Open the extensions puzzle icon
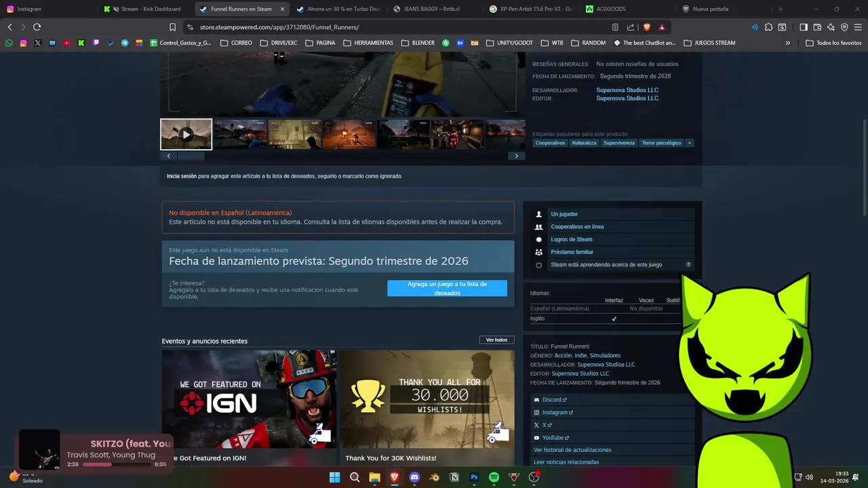 tap(768, 27)
